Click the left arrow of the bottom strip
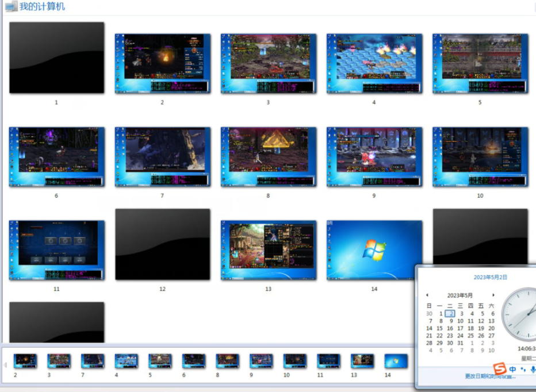The height and width of the screenshot is (392, 536). (5, 364)
